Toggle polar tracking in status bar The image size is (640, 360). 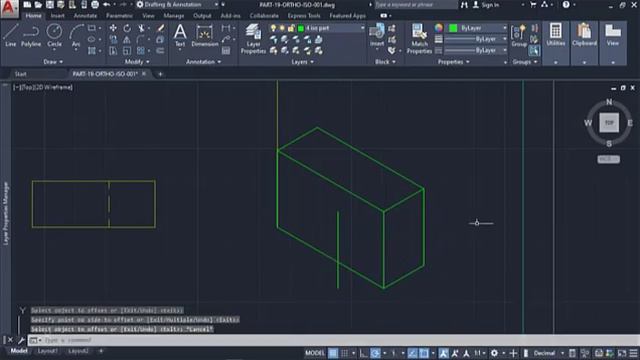coord(375,353)
